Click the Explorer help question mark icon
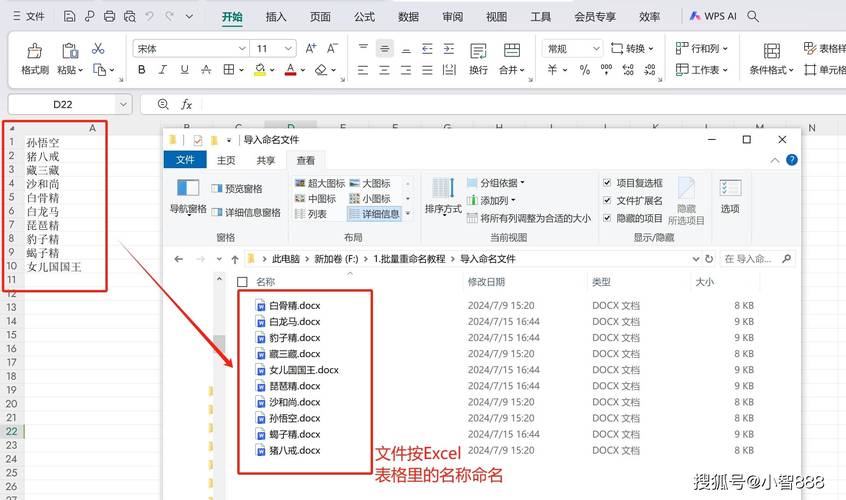 click(792, 160)
